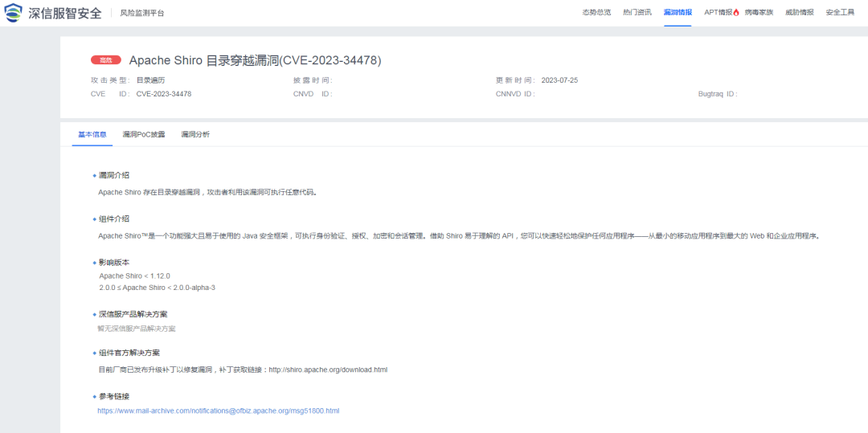Click the shiro.apache.org download patch line

[x=243, y=370]
